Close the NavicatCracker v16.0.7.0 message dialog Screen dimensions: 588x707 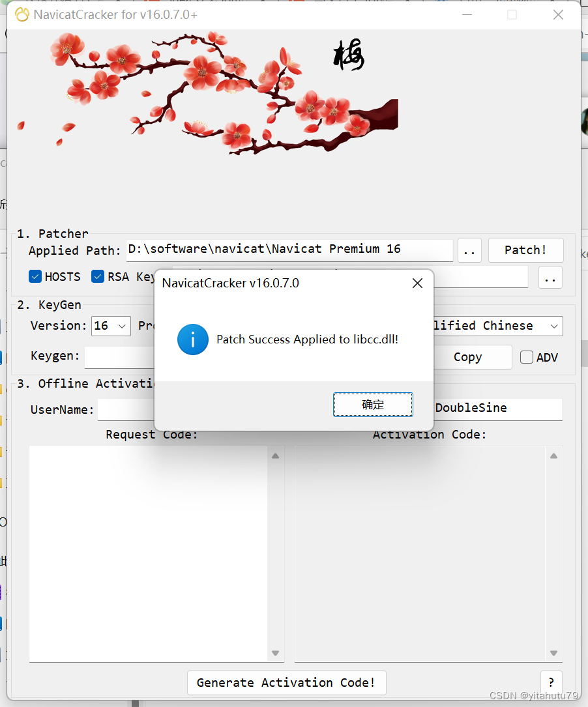tap(418, 283)
